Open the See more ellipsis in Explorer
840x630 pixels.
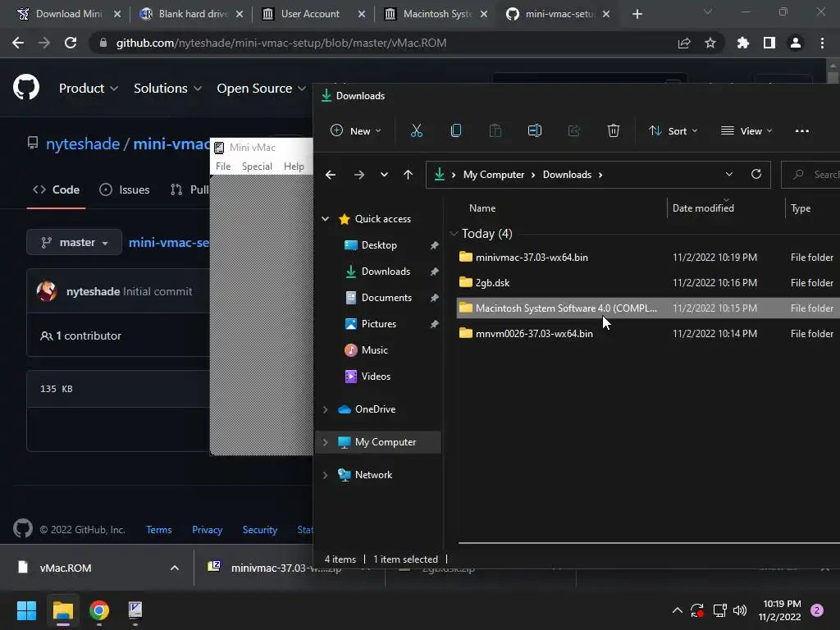[x=802, y=130]
